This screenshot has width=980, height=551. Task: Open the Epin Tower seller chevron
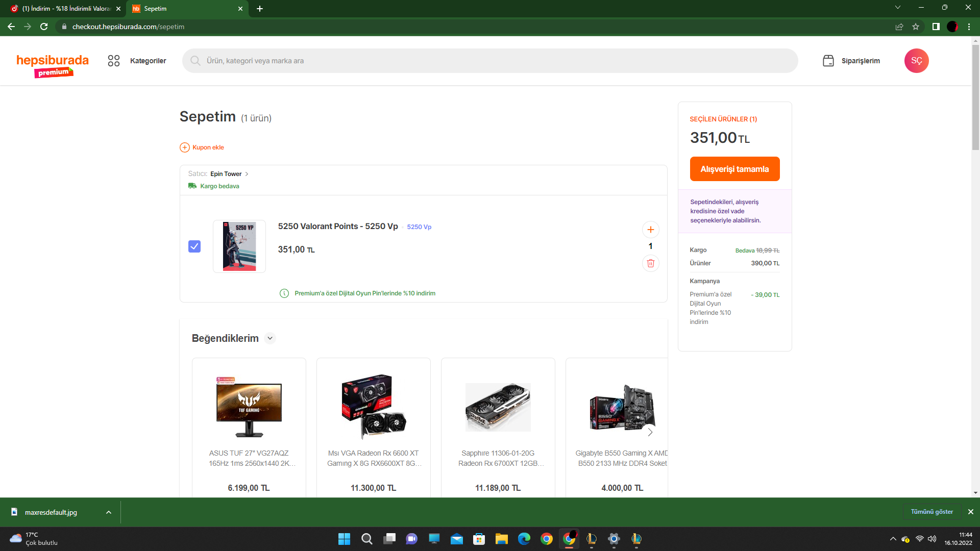(x=247, y=174)
